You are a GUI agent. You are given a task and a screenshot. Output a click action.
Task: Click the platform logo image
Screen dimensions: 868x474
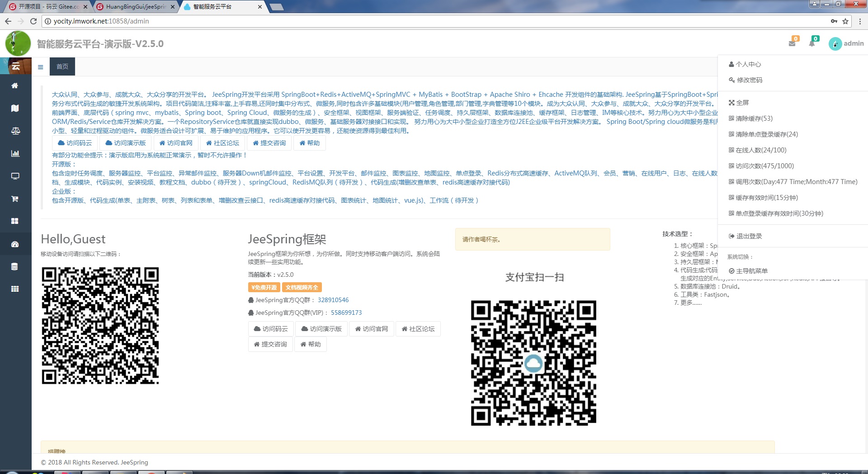tap(18, 44)
